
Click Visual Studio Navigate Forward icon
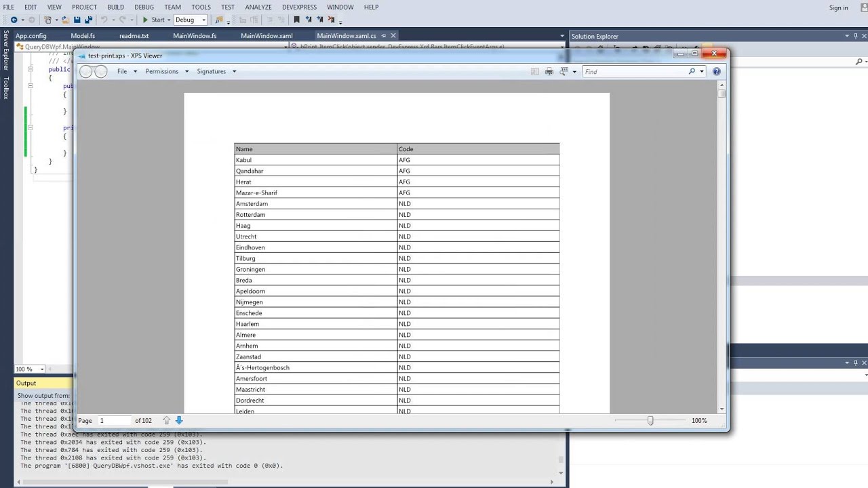[x=31, y=20]
